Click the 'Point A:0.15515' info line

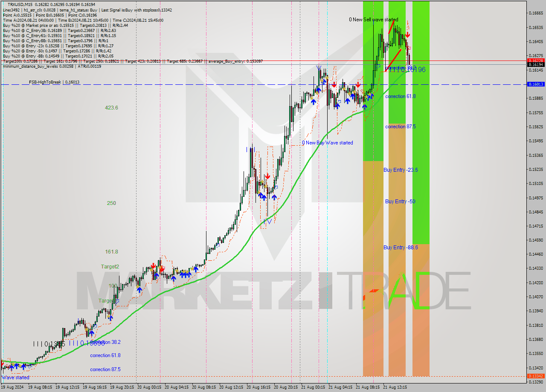(49, 14)
